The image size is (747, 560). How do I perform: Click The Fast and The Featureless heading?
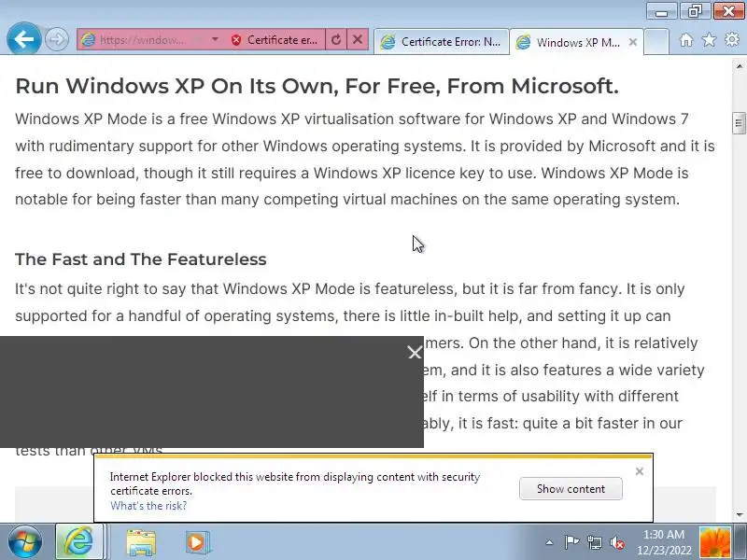[x=141, y=259]
